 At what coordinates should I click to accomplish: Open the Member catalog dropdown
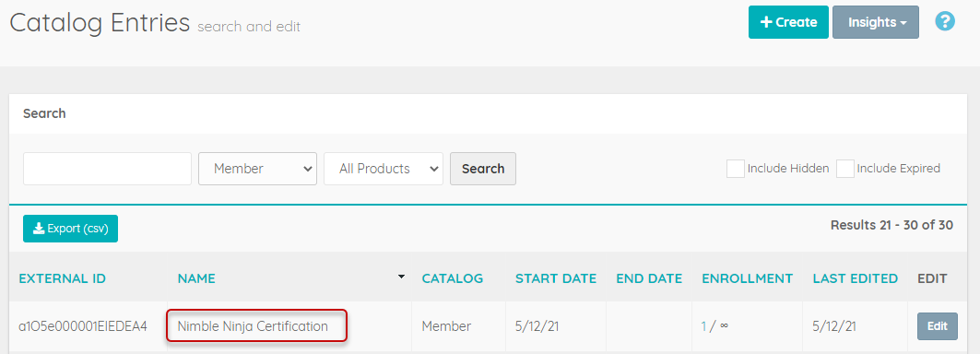[257, 169]
